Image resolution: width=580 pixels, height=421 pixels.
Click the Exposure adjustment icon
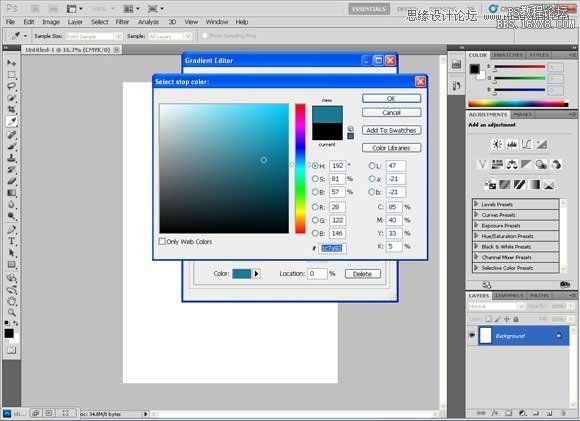pos(541,144)
